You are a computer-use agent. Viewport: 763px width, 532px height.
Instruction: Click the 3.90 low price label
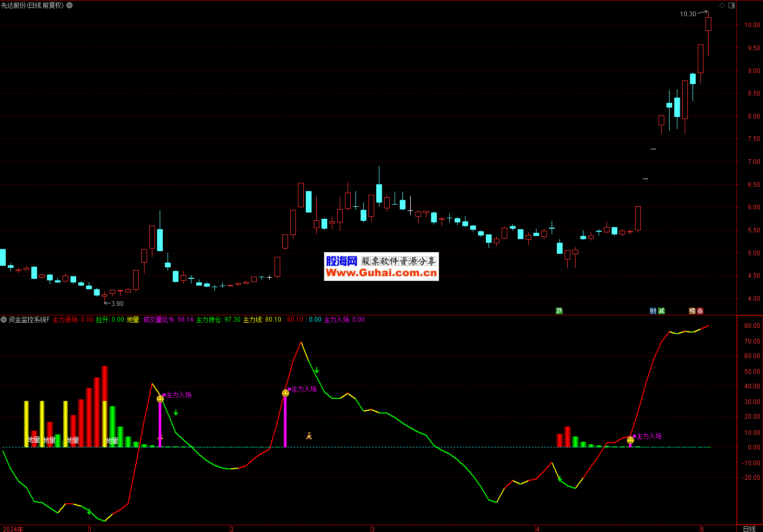(117, 303)
